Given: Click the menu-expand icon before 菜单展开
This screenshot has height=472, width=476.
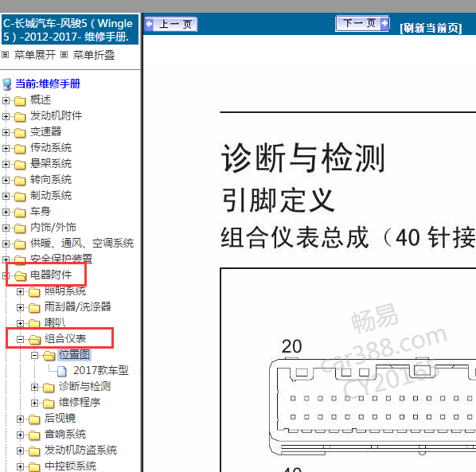Looking at the screenshot, I should pos(5,55).
